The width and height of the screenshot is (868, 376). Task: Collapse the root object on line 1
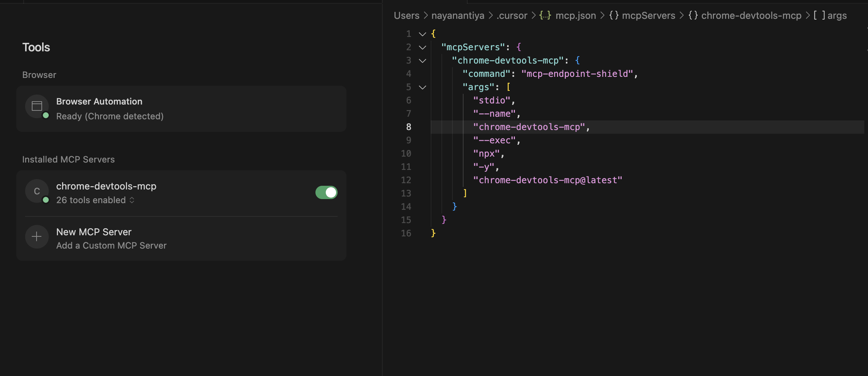coord(423,34)
